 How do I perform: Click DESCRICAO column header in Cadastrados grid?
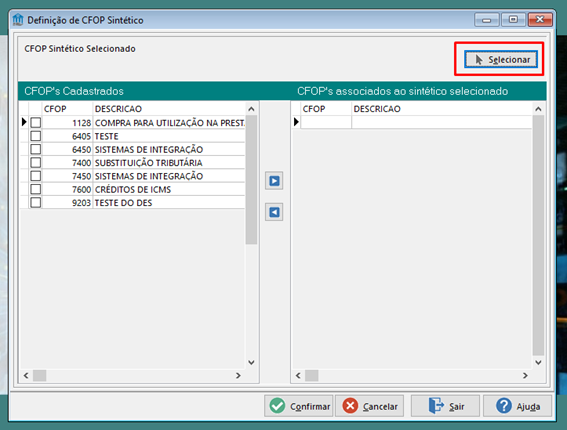click(x=169, y=109)
